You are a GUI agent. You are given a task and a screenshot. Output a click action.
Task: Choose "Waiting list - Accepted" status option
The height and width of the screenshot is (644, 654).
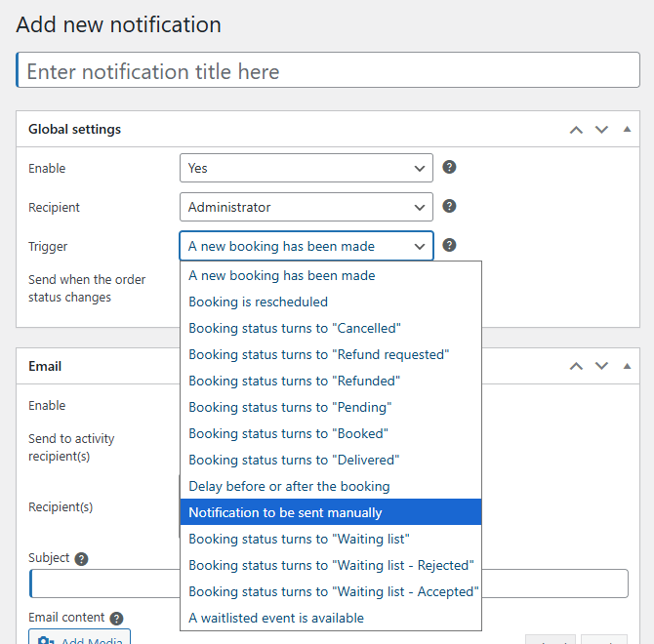tap(331, 591)
